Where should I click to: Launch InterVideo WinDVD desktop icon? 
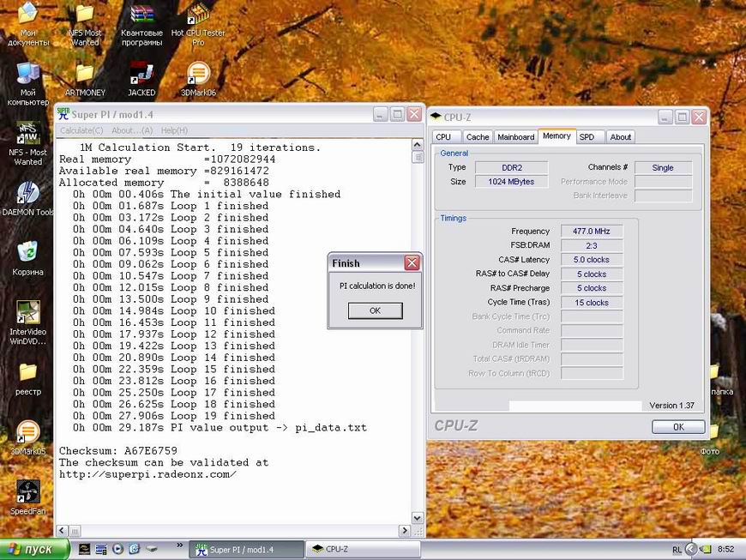(x=27, y=313)
